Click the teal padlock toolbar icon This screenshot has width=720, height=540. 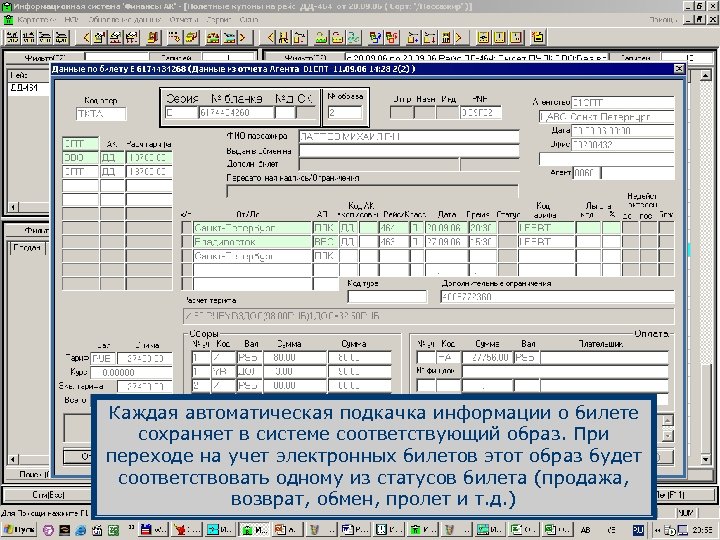(354, 38)
